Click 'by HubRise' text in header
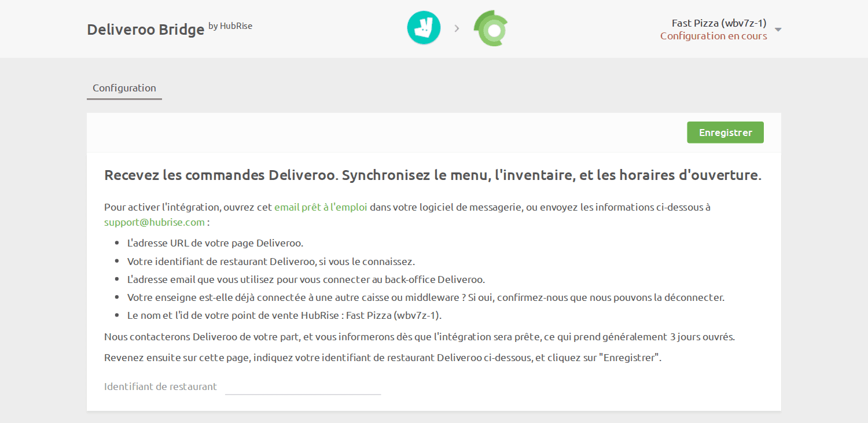Image resolution: width=868 pixels, height=423 pixels. (x=230, y=26)
